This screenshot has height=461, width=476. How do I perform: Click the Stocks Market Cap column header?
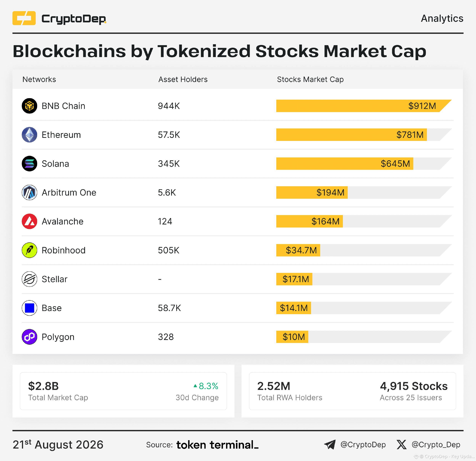310,79
